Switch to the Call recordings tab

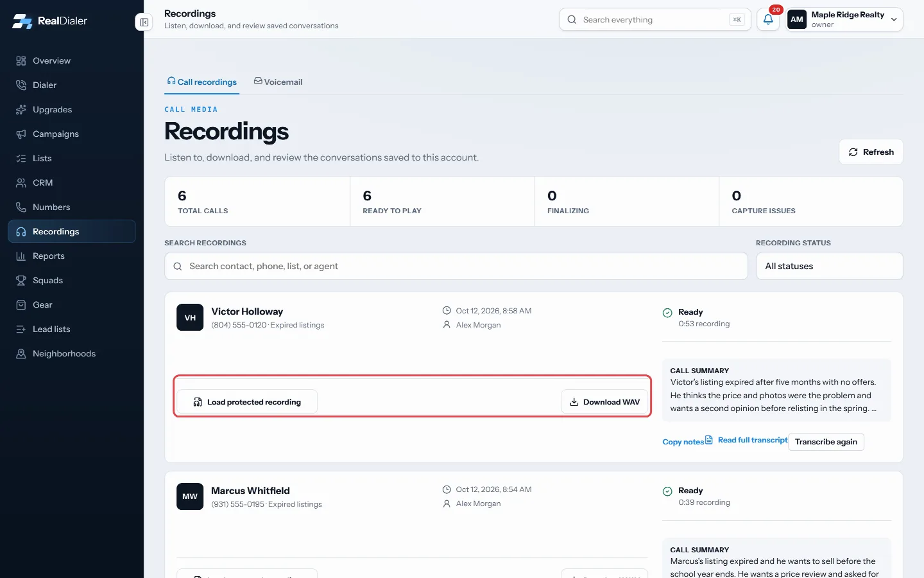[x=202, y=82]
